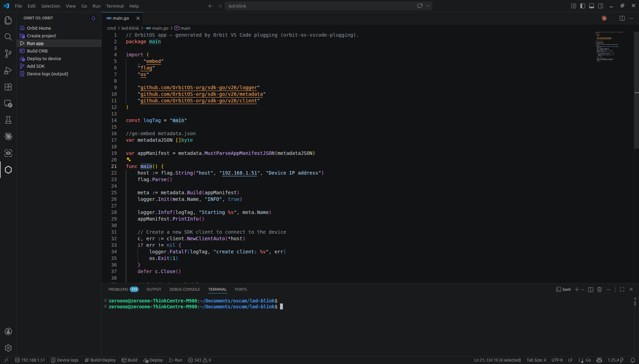639x364 pixels.
Task: Click the orange Claude icon in editor toolbar
Action: pyautogui.click(x=604, y=18)
